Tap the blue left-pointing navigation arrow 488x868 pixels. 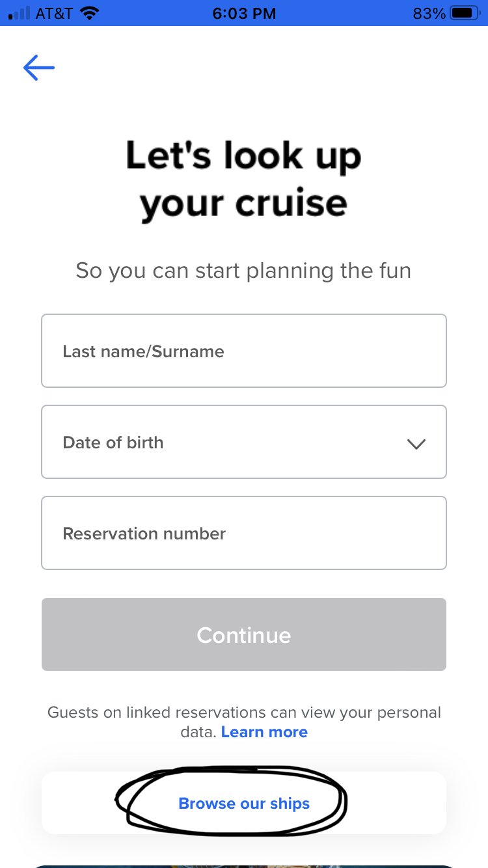38,68
